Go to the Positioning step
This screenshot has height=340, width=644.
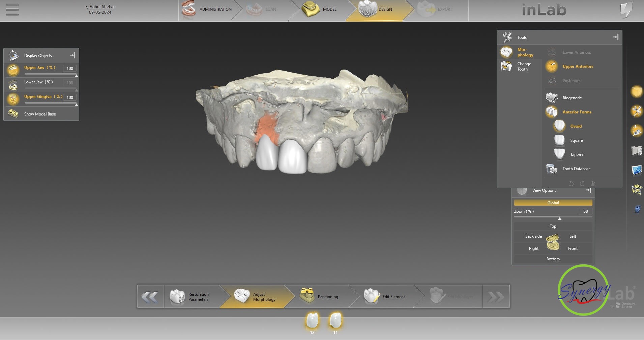(x=320, y=296)
